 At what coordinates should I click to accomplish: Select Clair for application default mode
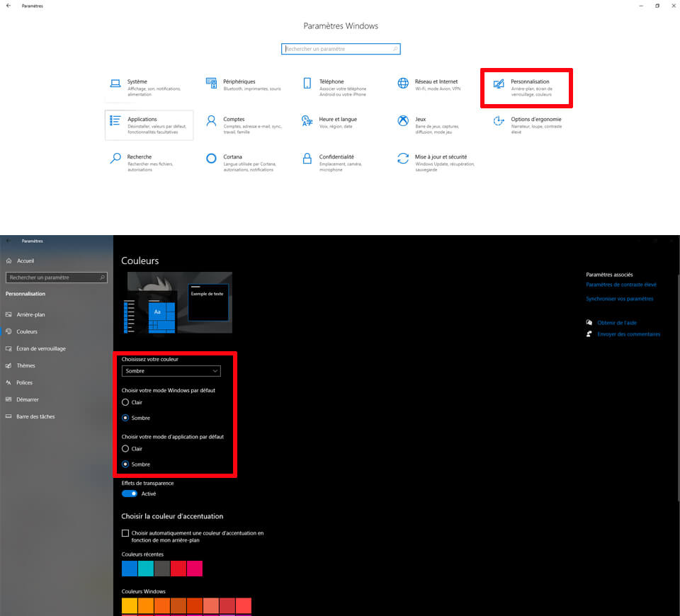pos(125,449)
